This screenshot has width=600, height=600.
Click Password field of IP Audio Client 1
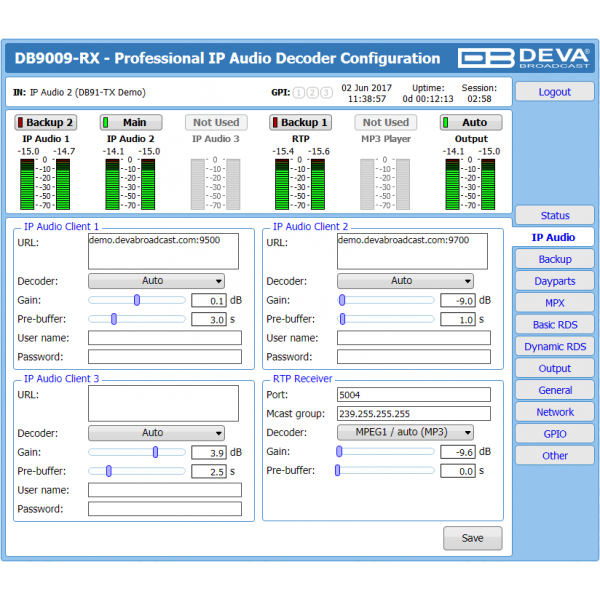point(165,357)
